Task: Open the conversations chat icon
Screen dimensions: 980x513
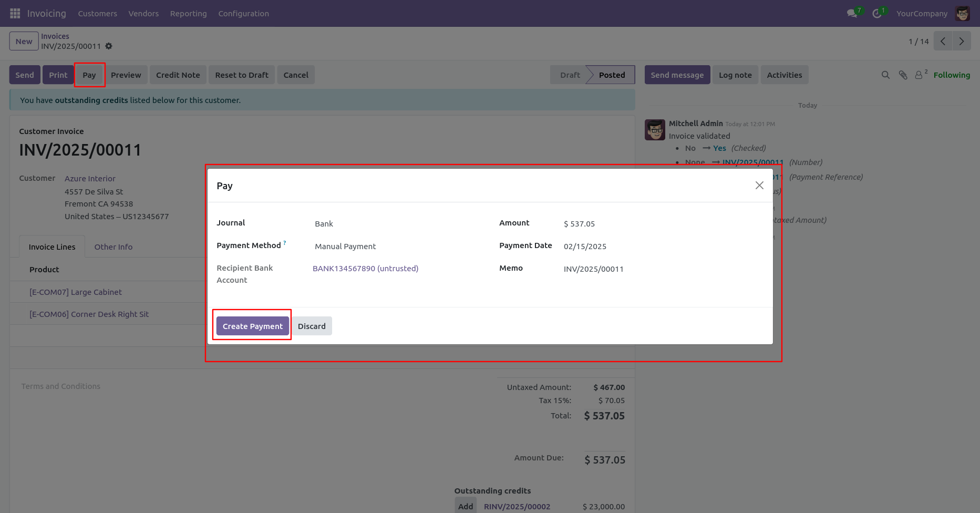Action: coord(852,13)
